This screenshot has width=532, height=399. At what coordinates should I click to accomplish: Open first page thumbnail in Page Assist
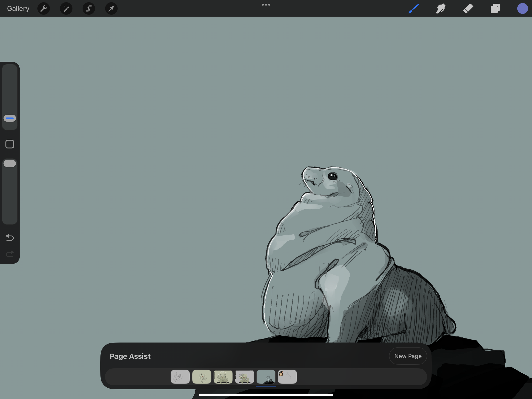[180, 377]
